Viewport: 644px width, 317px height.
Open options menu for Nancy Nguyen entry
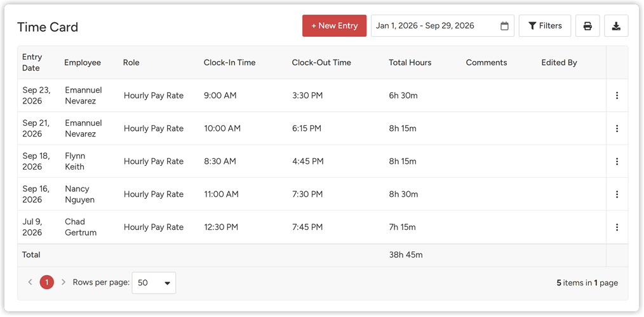click(x=617, y=194)
